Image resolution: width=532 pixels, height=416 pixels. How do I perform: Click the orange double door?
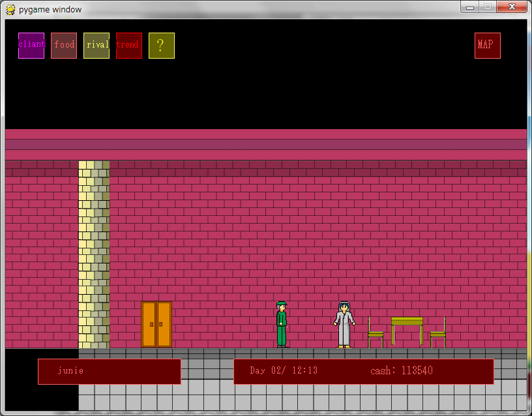tap(156, 324)
